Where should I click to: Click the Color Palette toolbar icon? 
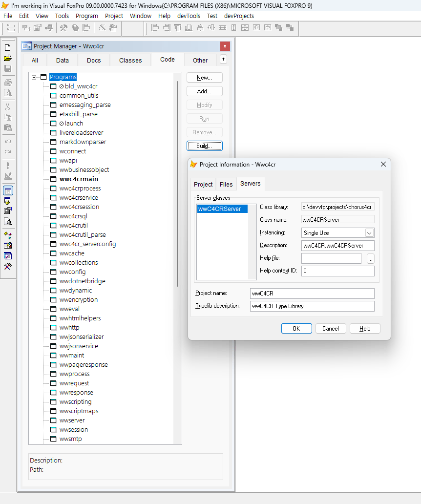click(x=75, y=28)
